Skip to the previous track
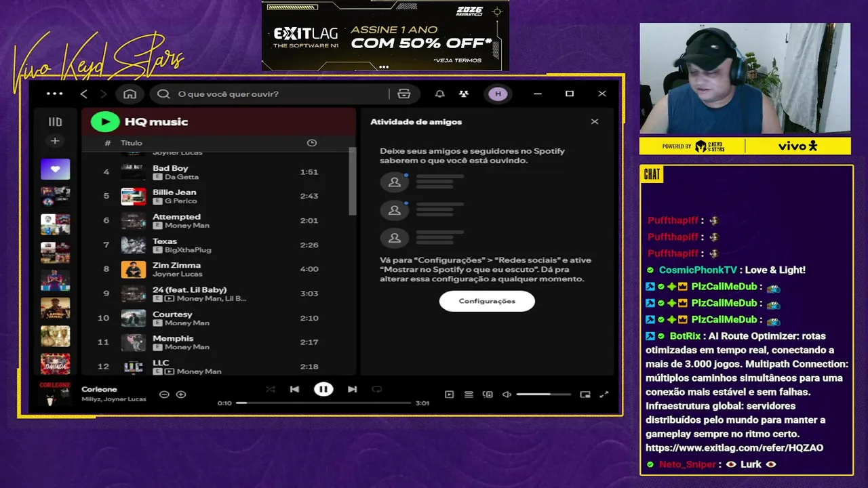The width and height of the screenshot is (868, 488). (294, 389)
